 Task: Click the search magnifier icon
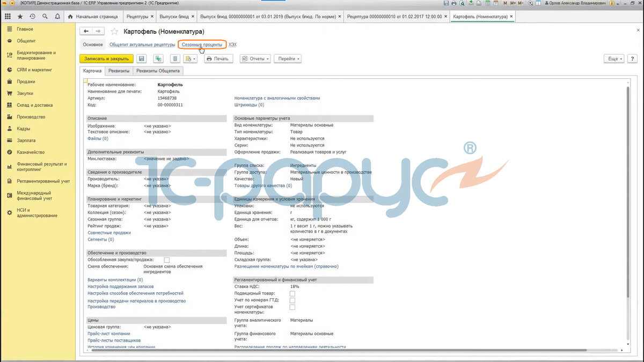point(45,17)
